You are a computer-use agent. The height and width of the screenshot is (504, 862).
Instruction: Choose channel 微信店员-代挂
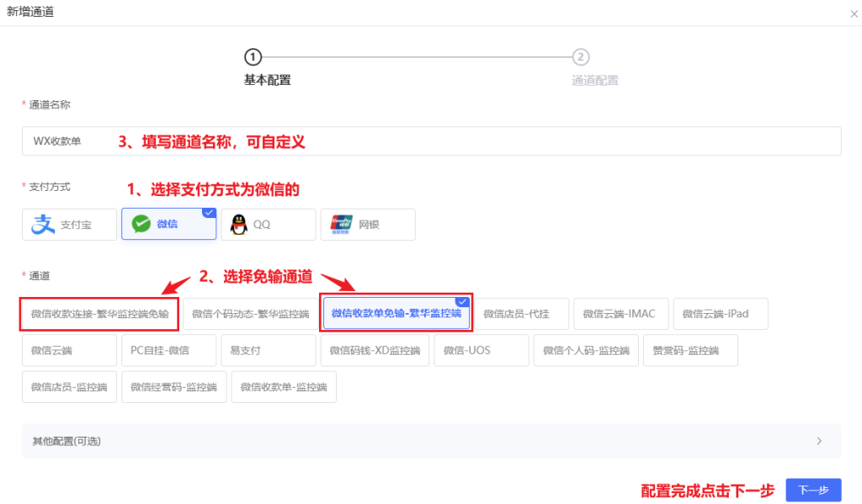coord(521,314)
